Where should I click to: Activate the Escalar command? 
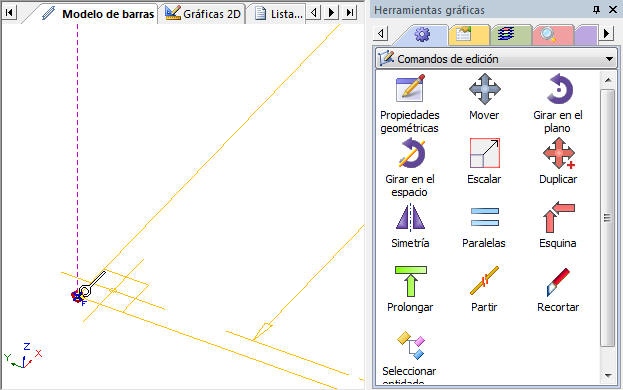(484, 153)
